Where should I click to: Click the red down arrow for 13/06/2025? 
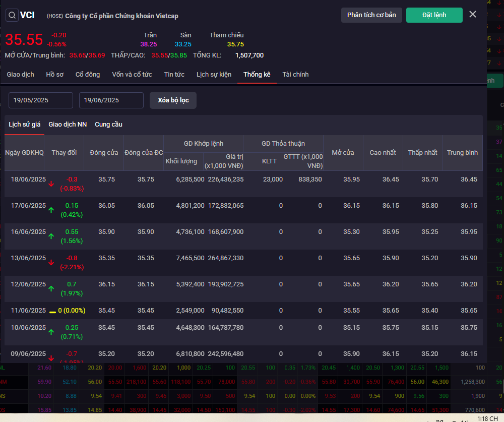51,263
